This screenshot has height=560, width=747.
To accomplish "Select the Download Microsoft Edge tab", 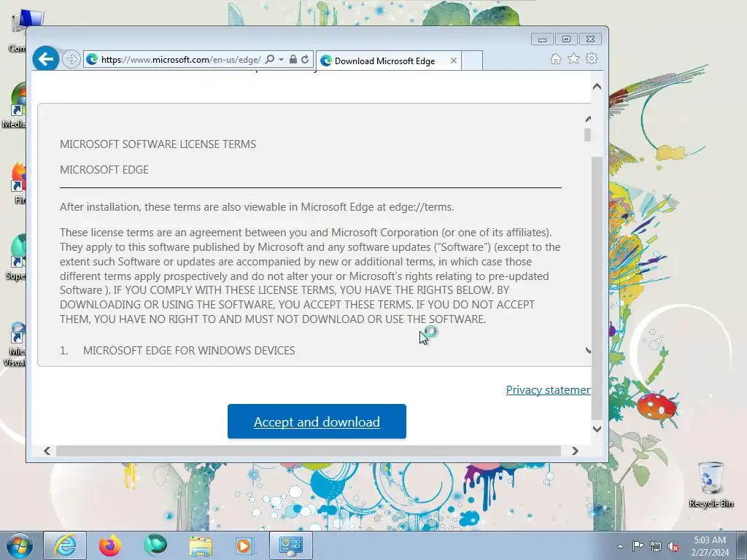I will click(384, 61).
